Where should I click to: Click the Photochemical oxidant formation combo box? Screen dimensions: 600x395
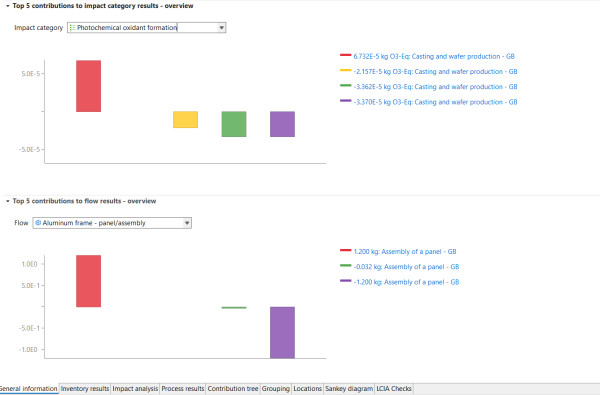(x=147, y=28)
